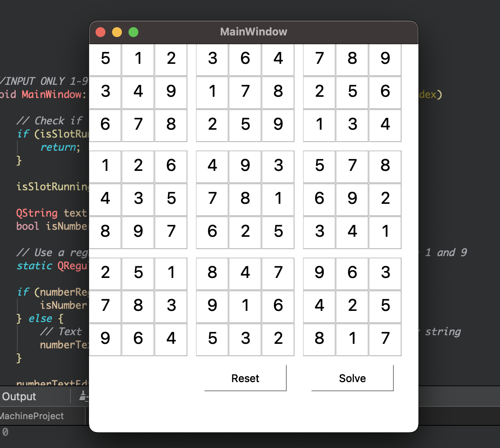Click the cell showing 8 ending the fourth row
Screen dimensions: 500x448
tap(385, 166)
